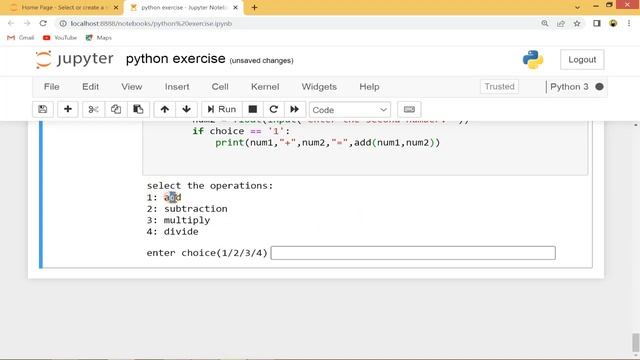Restart kernel and run all cells icon
Viewport: 640px width, 360px height.
tap(295, 109)
